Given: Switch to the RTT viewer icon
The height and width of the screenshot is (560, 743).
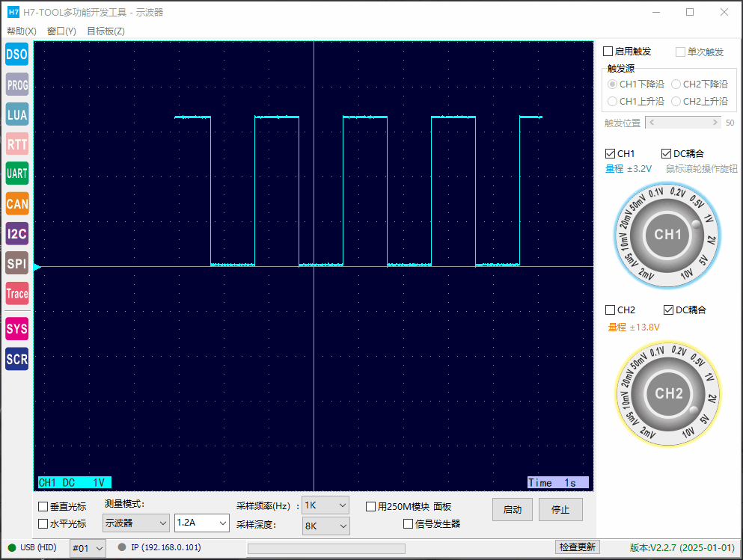Looking at the screenshot, I should (17, 144).
